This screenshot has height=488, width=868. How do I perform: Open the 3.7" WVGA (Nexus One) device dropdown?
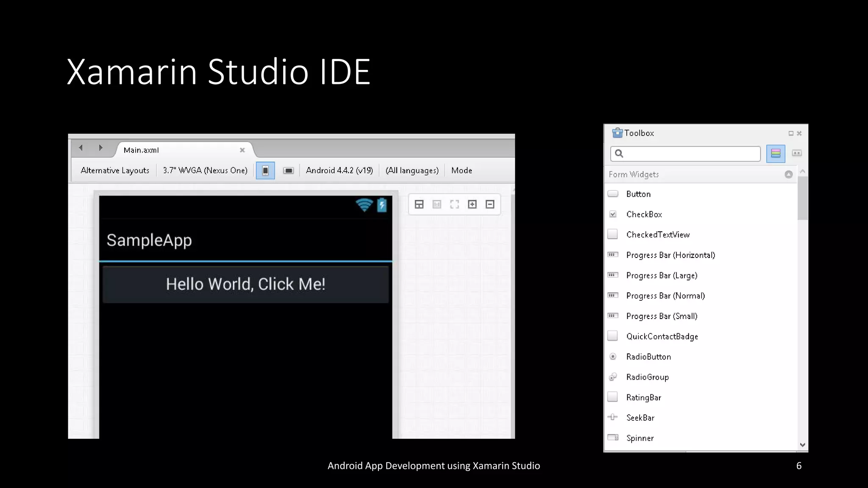(x=205, y=170)
